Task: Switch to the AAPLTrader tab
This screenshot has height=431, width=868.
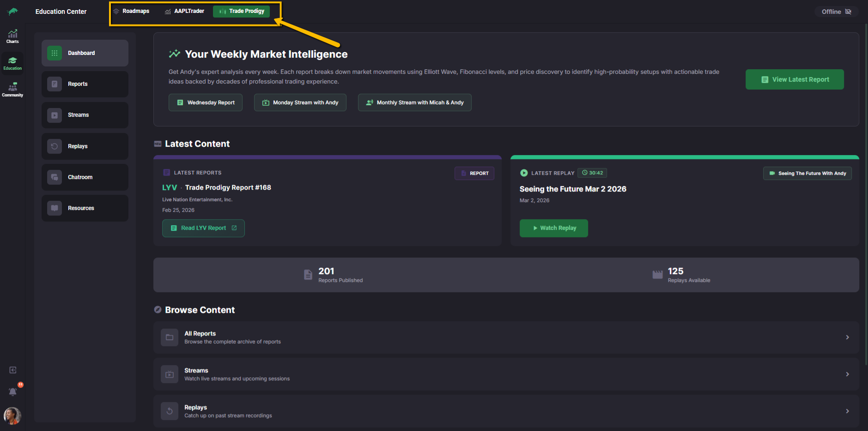Action: coord(185,11)
